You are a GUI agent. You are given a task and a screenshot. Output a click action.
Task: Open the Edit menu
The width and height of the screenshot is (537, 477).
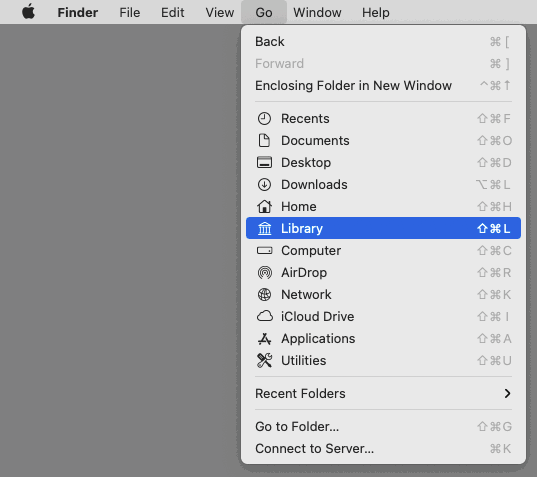173,12
